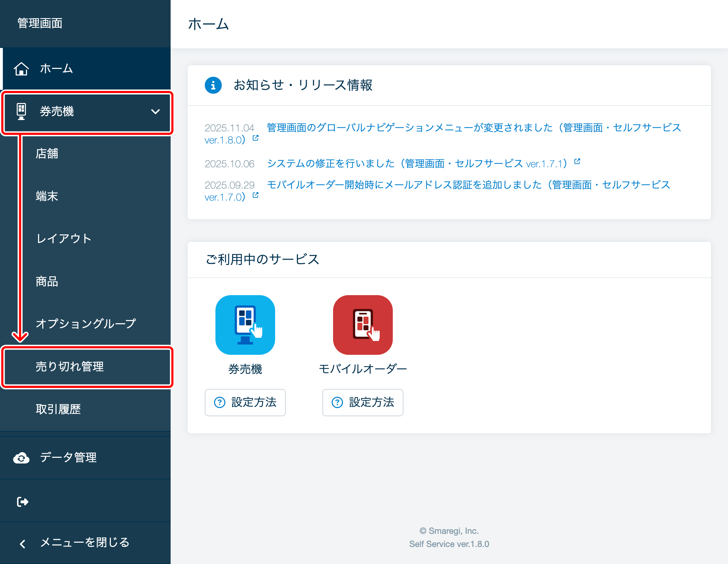This screenshot has height=564, width=728.
Task: Expand the データ管理 menu section
Action: (x=68, y=457)
